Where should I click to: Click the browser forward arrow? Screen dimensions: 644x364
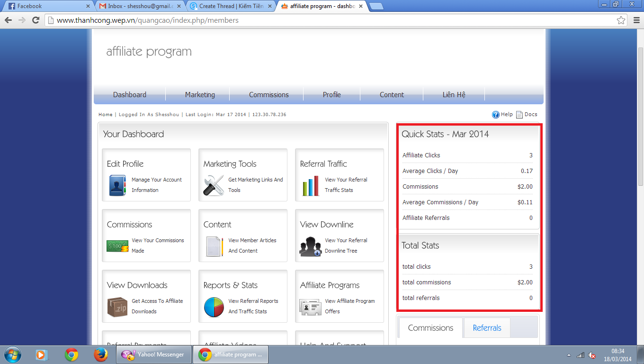(x=22, y=20)
